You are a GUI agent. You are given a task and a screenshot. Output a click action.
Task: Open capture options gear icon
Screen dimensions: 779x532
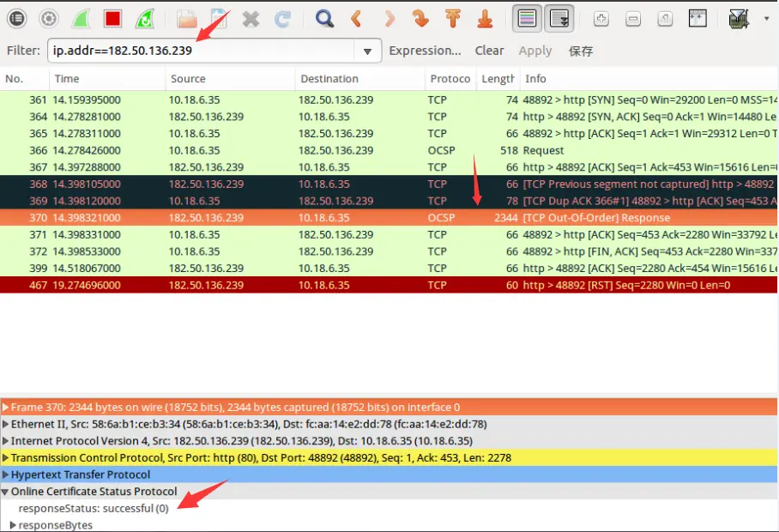click(x=48, y=19)
